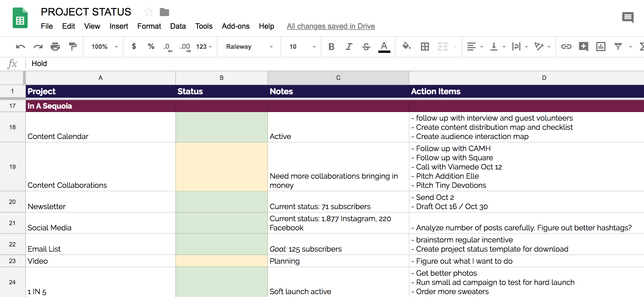Select yellow status cell for Video row

point(222,261)
